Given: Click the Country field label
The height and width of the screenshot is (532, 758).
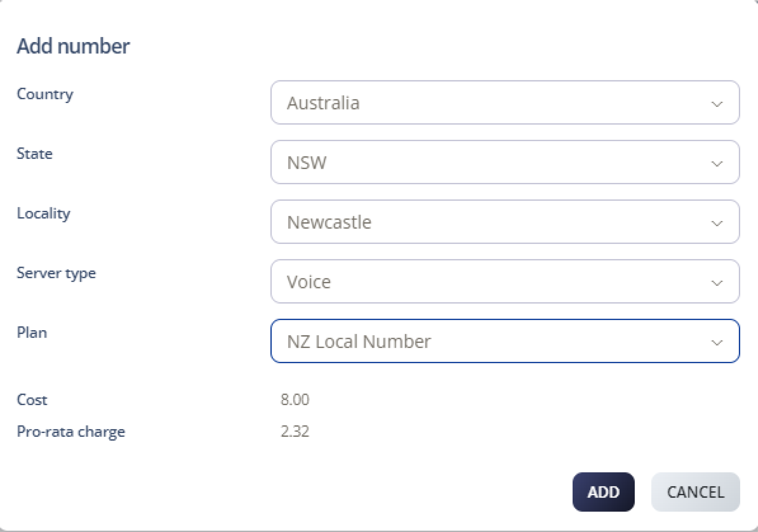Looking at the screenshot, I should point(45,94).
